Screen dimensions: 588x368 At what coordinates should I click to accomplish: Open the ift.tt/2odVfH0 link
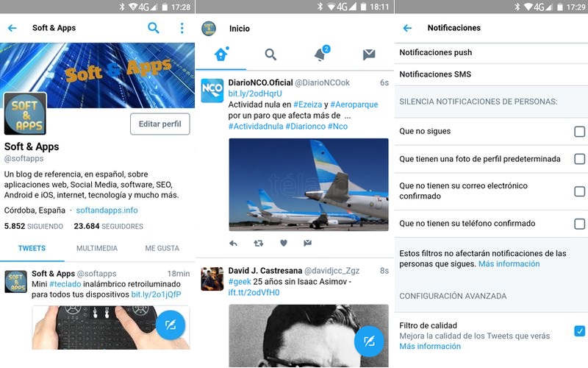tap(254, 292)
